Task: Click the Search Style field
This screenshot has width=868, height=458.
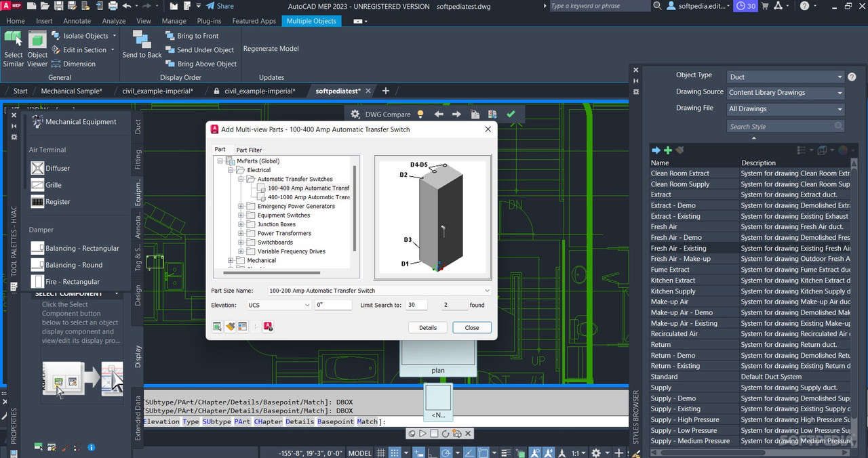Action: 785,126
